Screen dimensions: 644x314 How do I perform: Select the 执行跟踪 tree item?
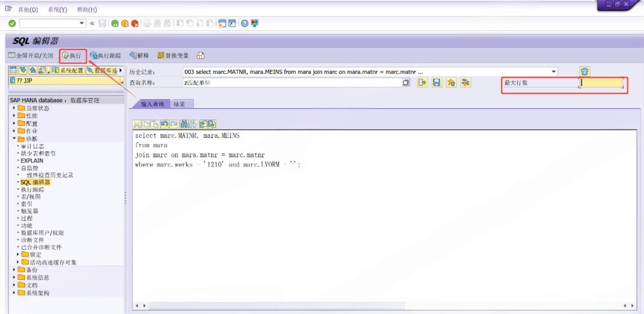click(x=32, y=190)
